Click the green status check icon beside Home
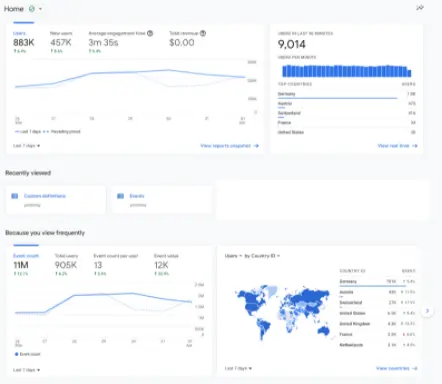 (32, 9)
